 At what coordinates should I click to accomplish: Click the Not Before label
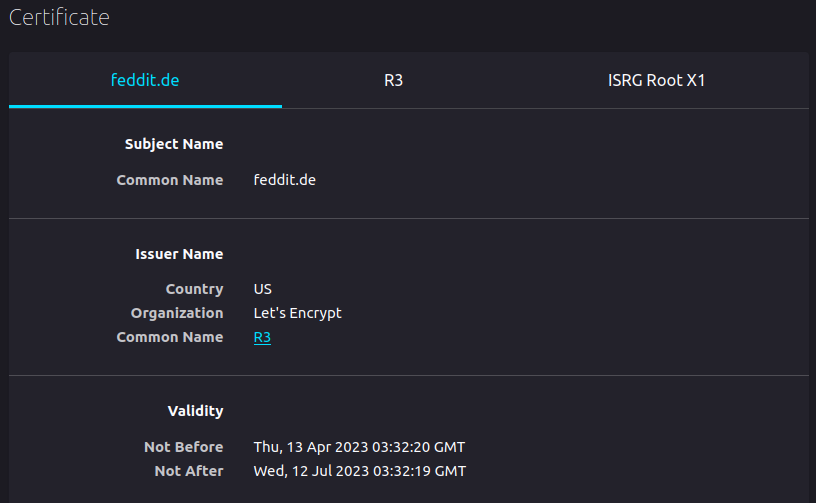pos(184,447)
